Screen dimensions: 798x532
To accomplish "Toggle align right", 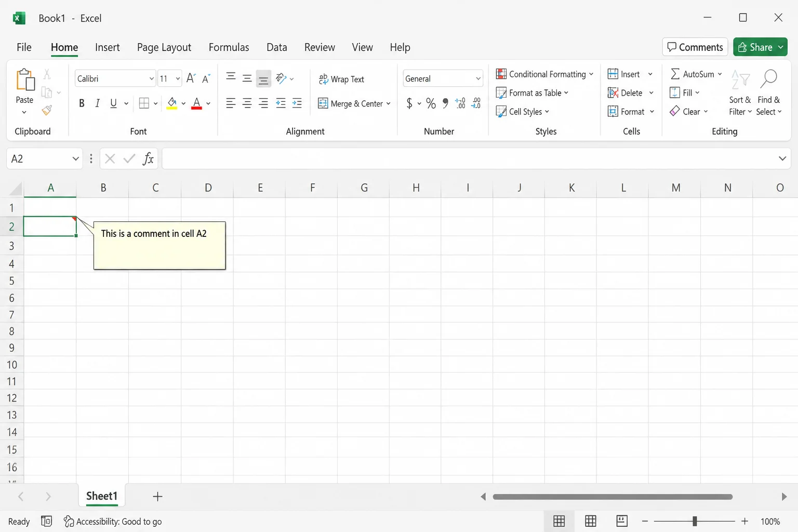I will [x=263, y=103].
